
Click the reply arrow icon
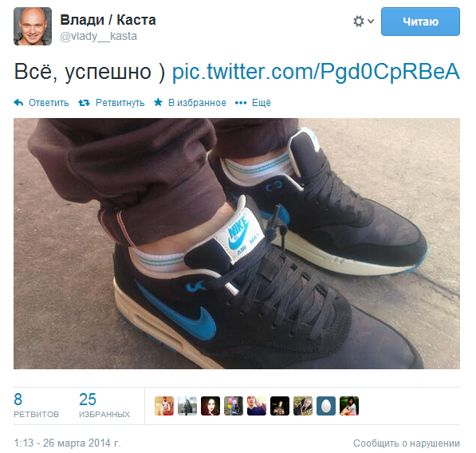(18, 103)
